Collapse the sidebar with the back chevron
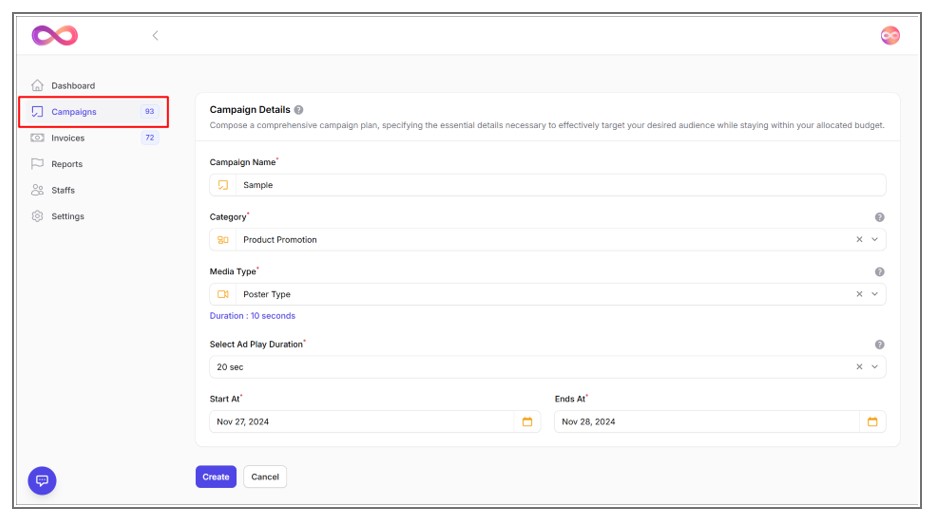 click(x=155, y=36)
